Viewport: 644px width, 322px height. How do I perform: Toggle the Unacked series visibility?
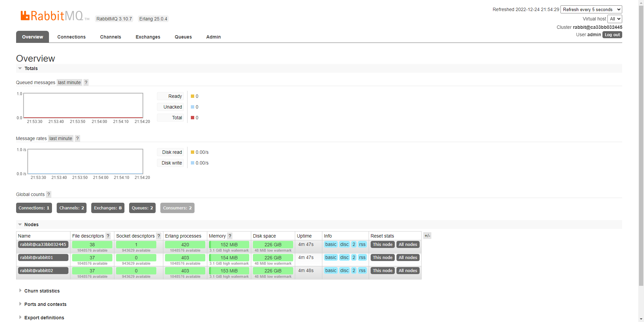(171, 107)
